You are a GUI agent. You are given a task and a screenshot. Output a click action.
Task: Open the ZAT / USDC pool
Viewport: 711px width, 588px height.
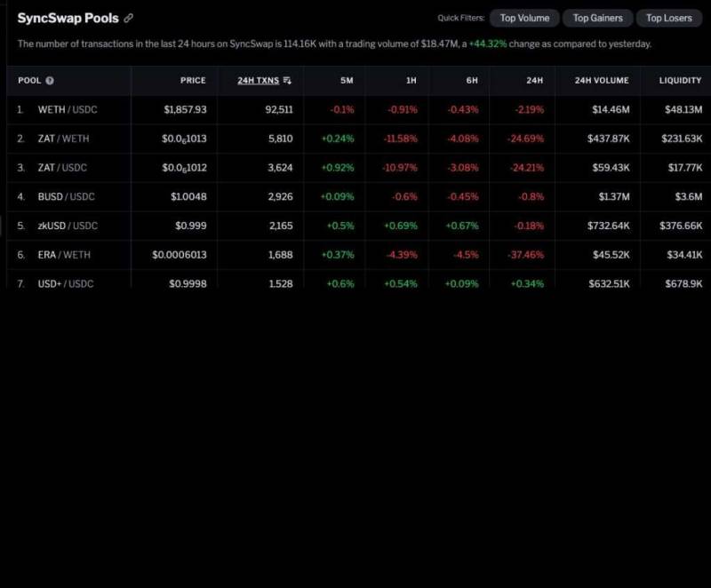(x=62, y=168)
